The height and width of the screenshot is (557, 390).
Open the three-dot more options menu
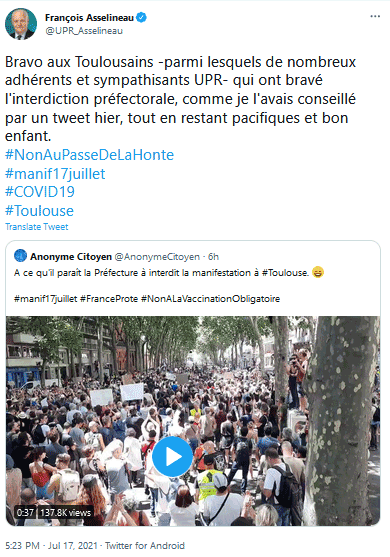click(x=375, y=16)
